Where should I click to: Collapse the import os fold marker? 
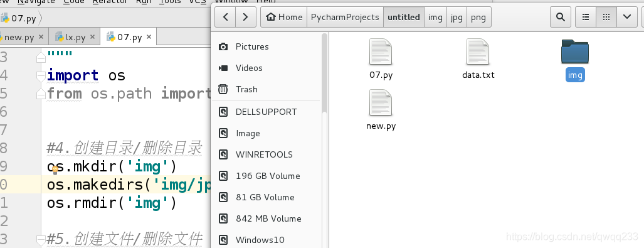tap(41, 76)
